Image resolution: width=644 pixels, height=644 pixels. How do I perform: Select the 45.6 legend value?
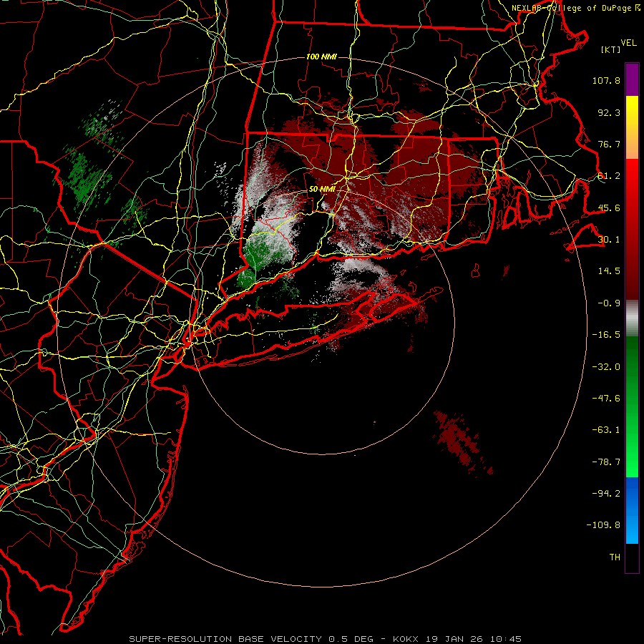click(x=609, y=208)
